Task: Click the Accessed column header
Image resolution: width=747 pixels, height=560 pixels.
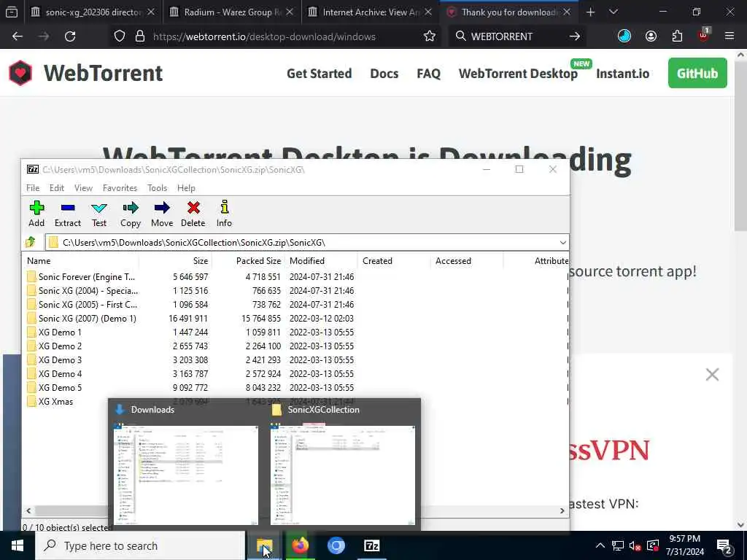Action: (x=467, y=261)
